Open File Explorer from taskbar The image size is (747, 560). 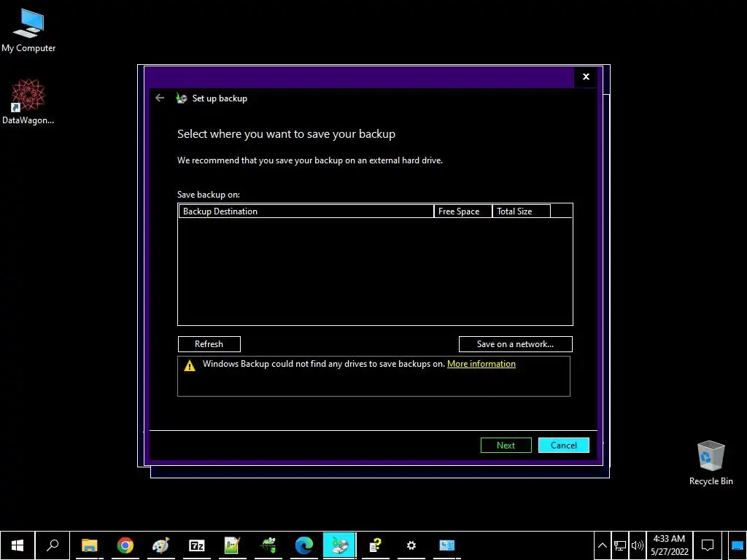point(89,545)
